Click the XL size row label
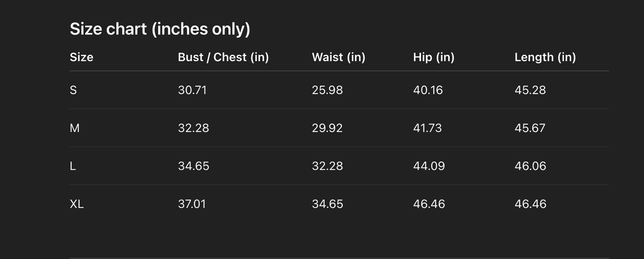The width and height of the screenshot is (644, 259). 77,204
